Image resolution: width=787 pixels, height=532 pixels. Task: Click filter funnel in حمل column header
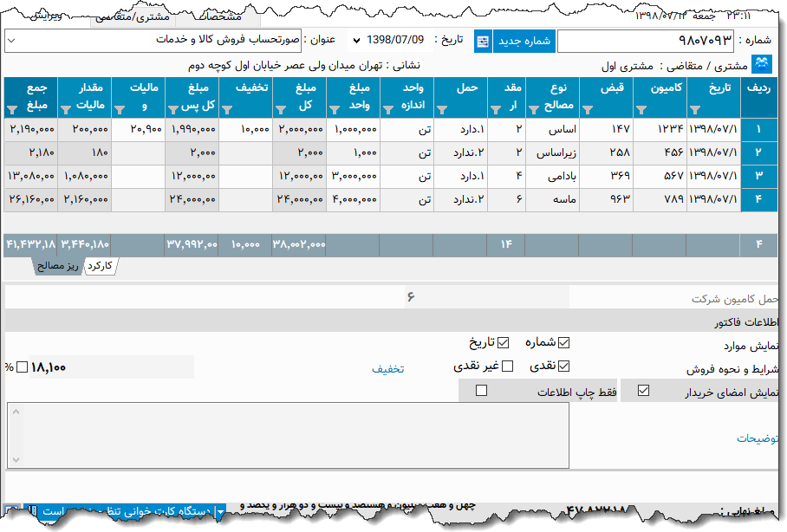point(442,109)
